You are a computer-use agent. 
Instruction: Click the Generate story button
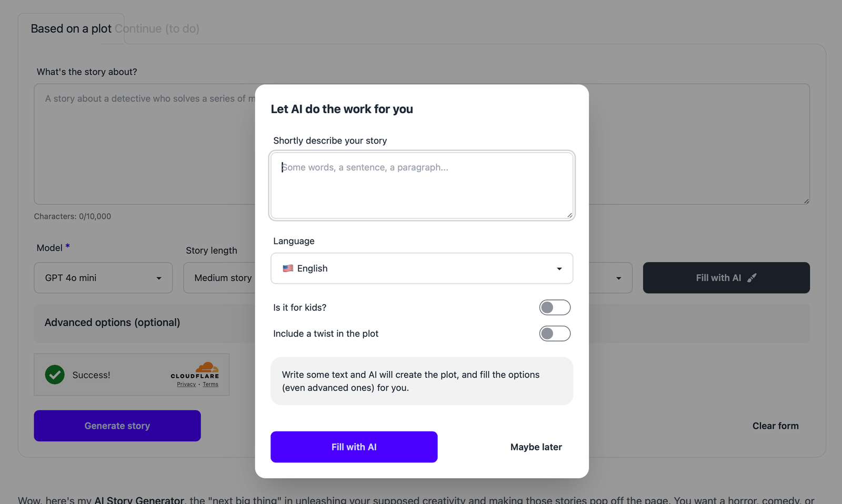(117, 426)
